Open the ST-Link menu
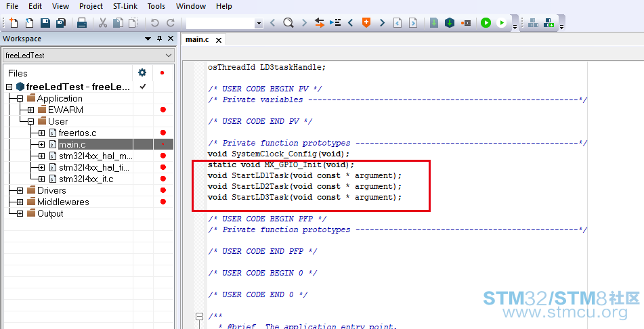Image resolution: width=644 pixels, height=329 pixels. 125,6
